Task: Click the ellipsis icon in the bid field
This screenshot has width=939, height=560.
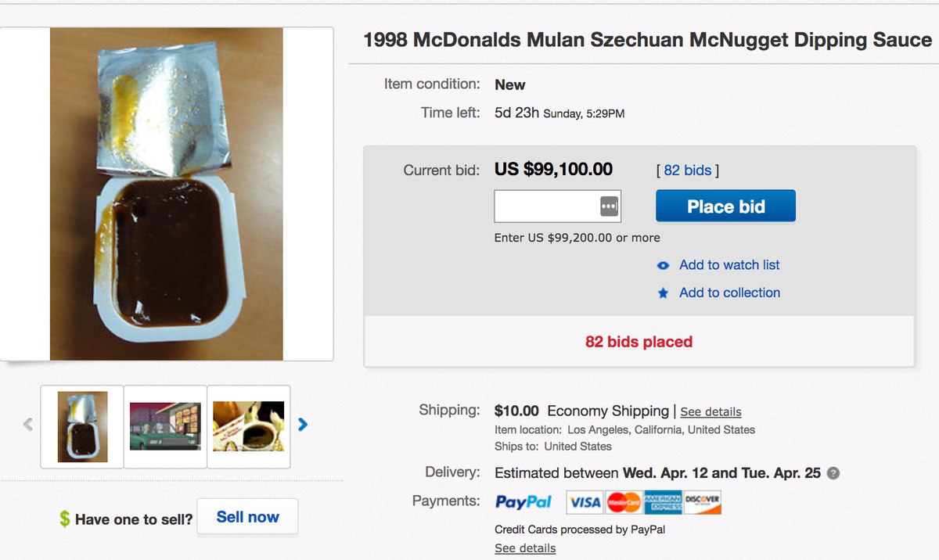Action: pos(609,206)
